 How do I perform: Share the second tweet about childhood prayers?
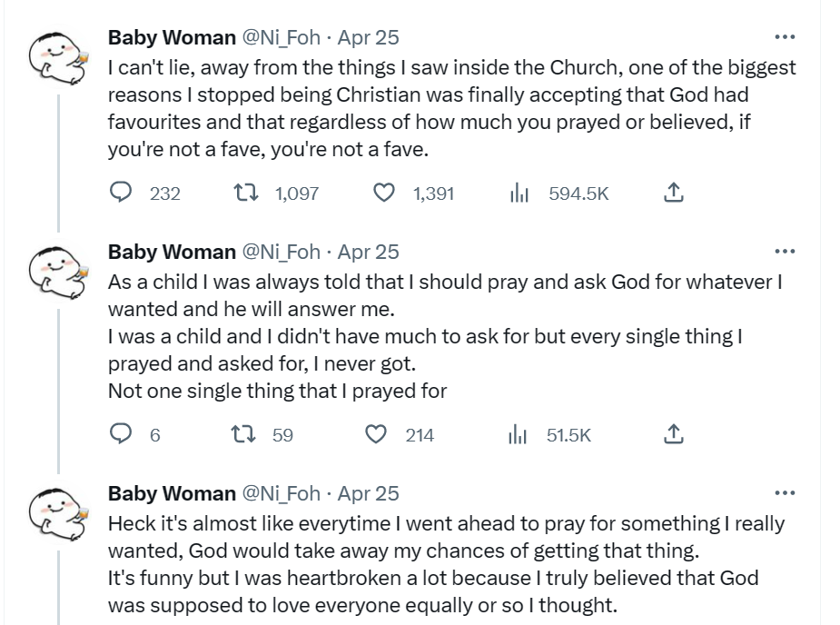point(673,435)
